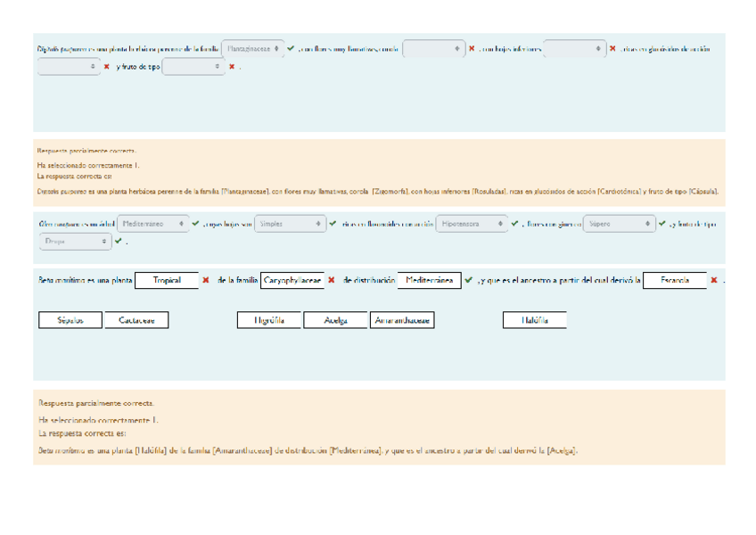Select the Amaranthaceae answer box
This screenshot has height=535, width=756.
(x=402, y=320)
